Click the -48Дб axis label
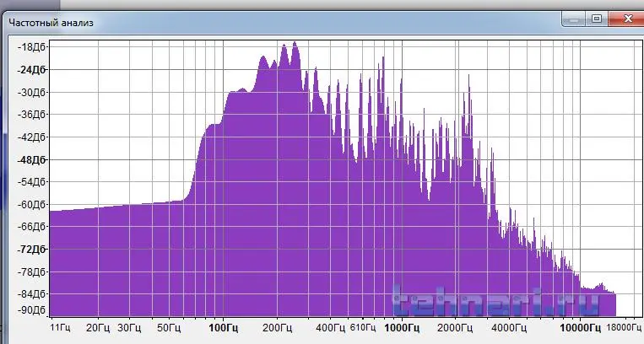644x344 pixels. (x=31, y=159)
